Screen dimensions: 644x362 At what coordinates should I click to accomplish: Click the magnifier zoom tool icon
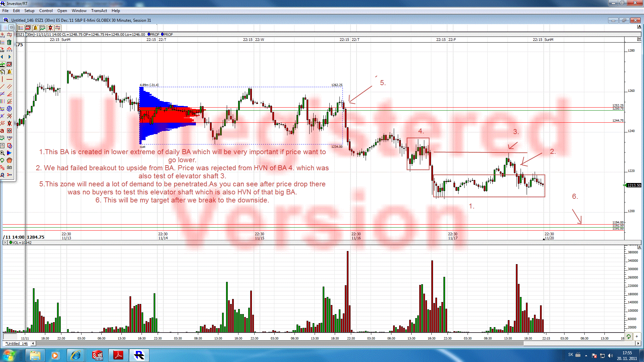pos(2,153)
